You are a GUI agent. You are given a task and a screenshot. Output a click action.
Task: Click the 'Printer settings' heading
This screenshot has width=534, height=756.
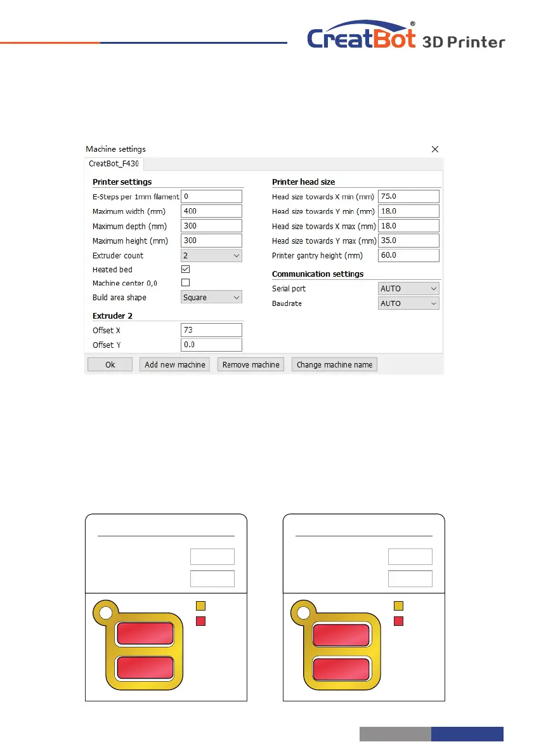(x=122, y=182)
